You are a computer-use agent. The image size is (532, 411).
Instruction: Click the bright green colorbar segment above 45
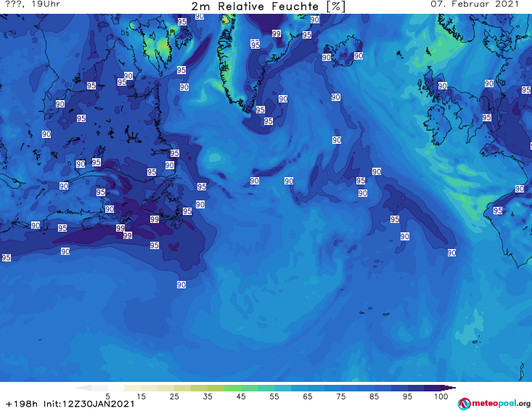point(232,388)
